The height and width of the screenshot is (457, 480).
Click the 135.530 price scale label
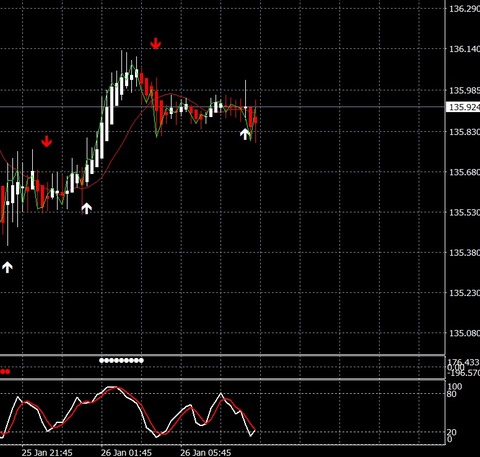tap(464, 213)
